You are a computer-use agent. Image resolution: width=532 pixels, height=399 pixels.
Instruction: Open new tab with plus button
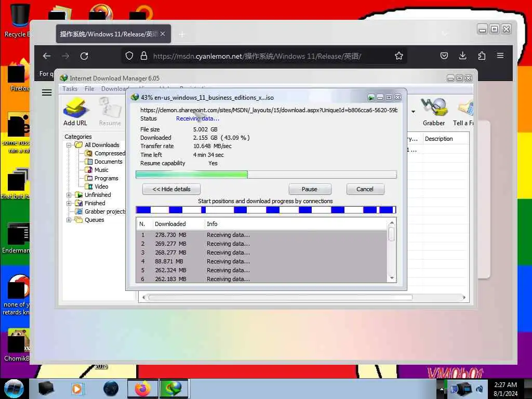182,34
